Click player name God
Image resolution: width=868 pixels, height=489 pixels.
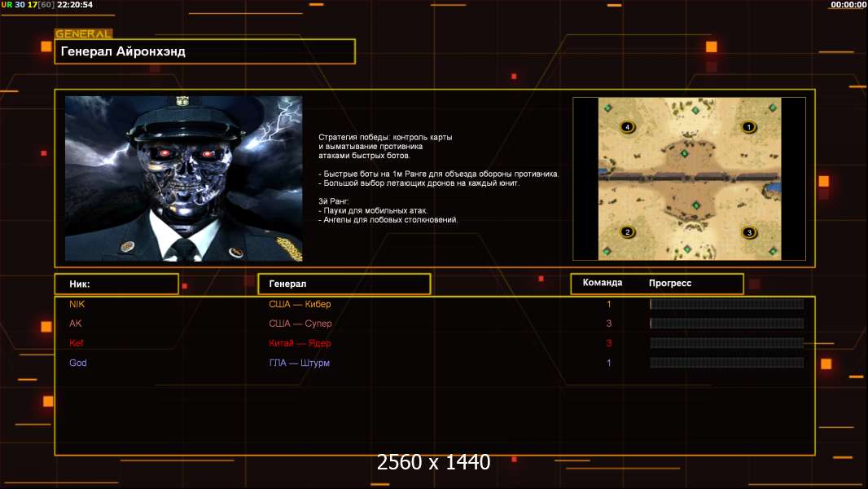(78, 363)
